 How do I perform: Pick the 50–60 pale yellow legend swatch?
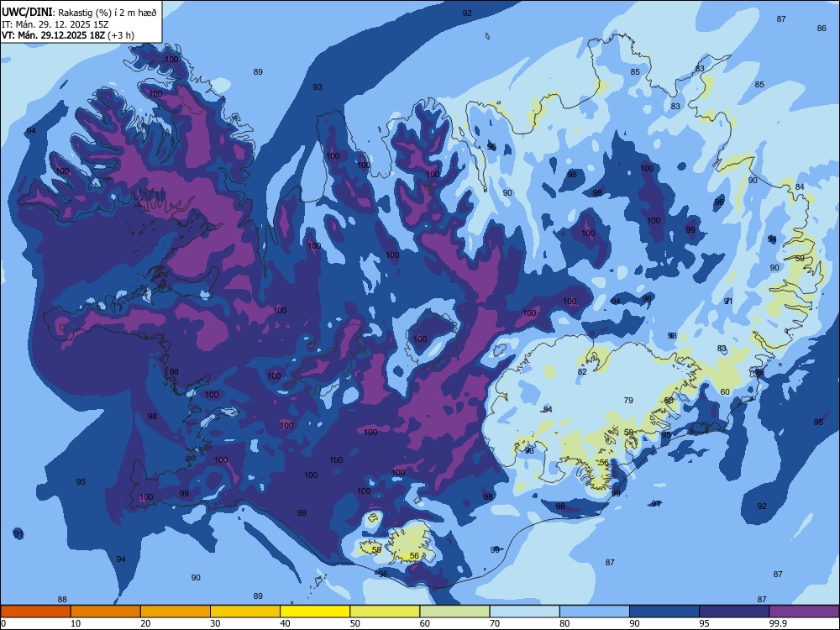(x=386, y=612)
